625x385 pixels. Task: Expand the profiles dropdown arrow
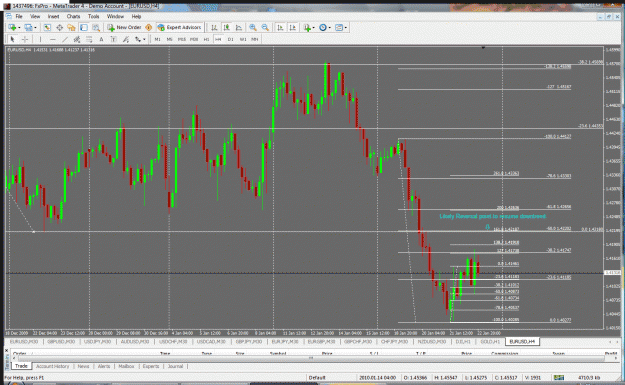(x=35, y=28)
